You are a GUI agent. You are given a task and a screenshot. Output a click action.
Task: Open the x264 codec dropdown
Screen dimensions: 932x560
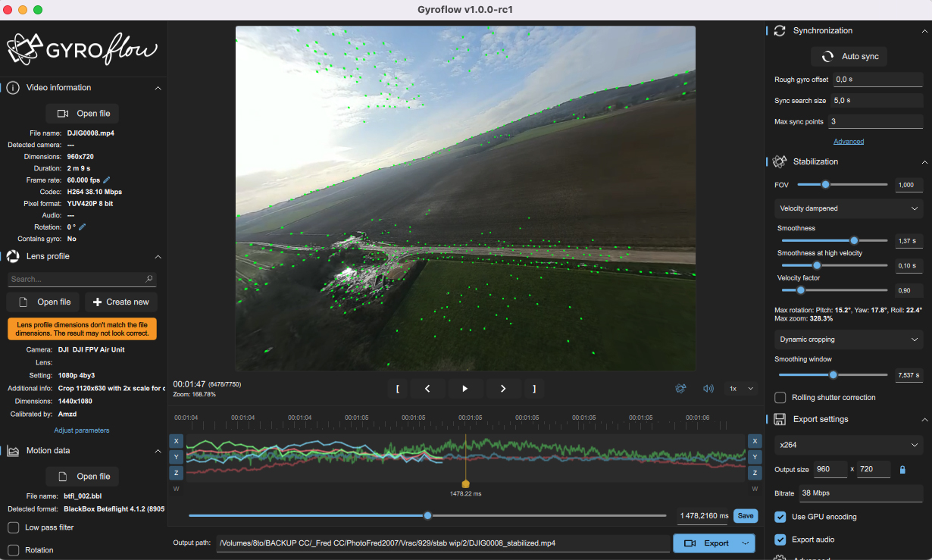849,445
